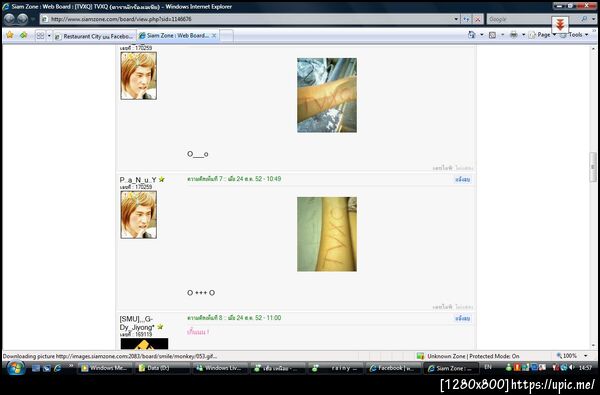Screen dimensions: 600x395
Task: Expand the Quick Tabs list dropdown arrow
Action: pyautogui.click(x=49, y=36)
